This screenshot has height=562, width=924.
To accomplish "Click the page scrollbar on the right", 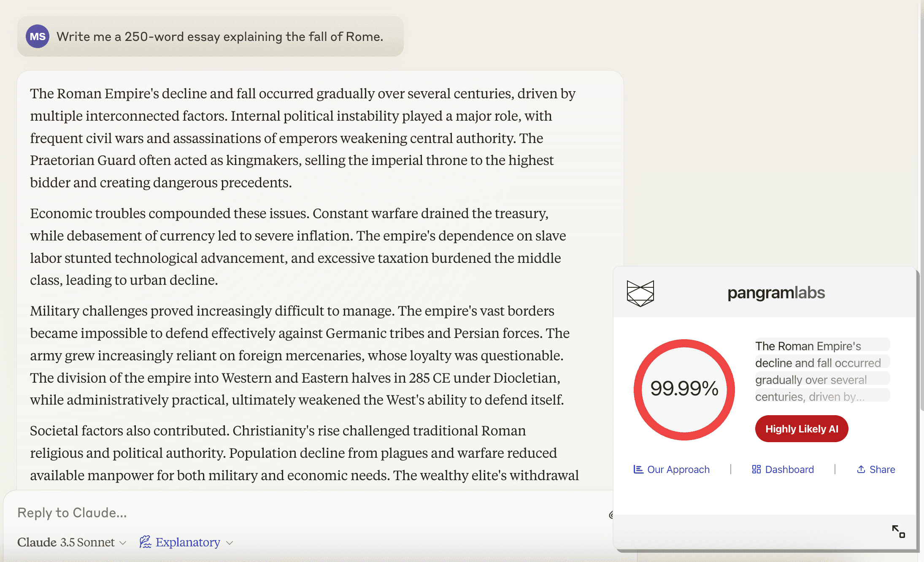I will (x=921, y=211).
